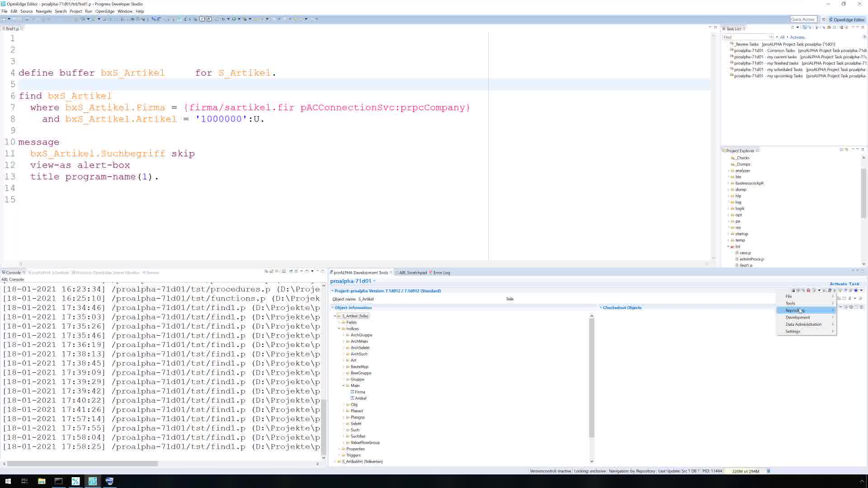Select the _Review Tasks entry

[784, 44]
